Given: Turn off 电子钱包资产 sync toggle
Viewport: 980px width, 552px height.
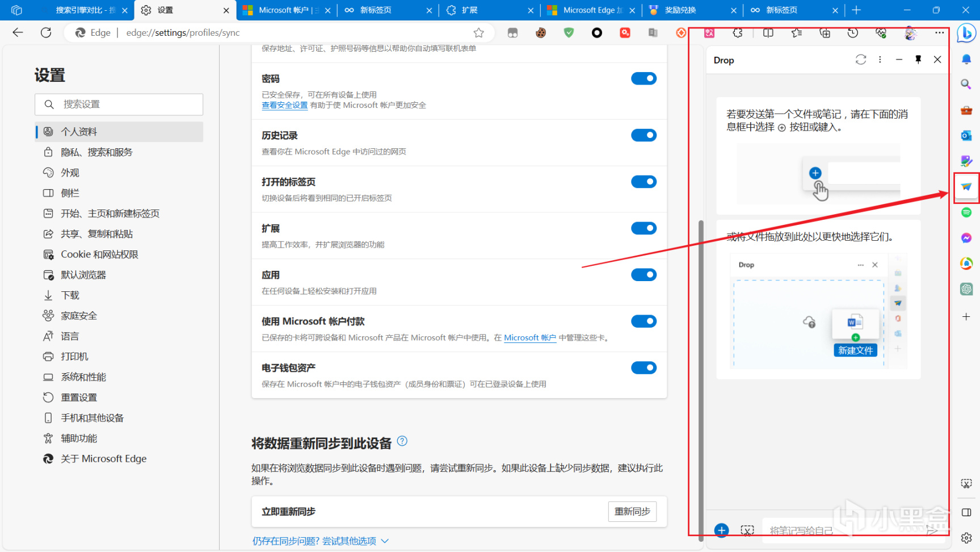Looking at the screenshot, I should pyautogui.click(x=643, y=368).
